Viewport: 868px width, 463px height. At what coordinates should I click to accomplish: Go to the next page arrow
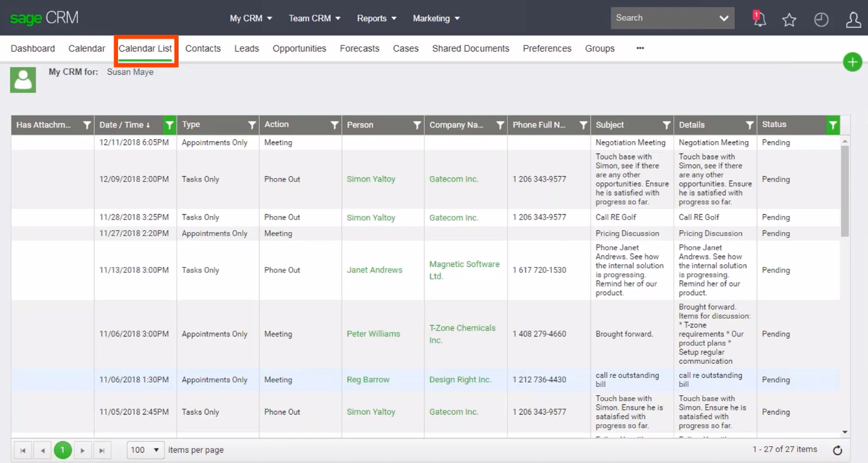coord(83,450)
